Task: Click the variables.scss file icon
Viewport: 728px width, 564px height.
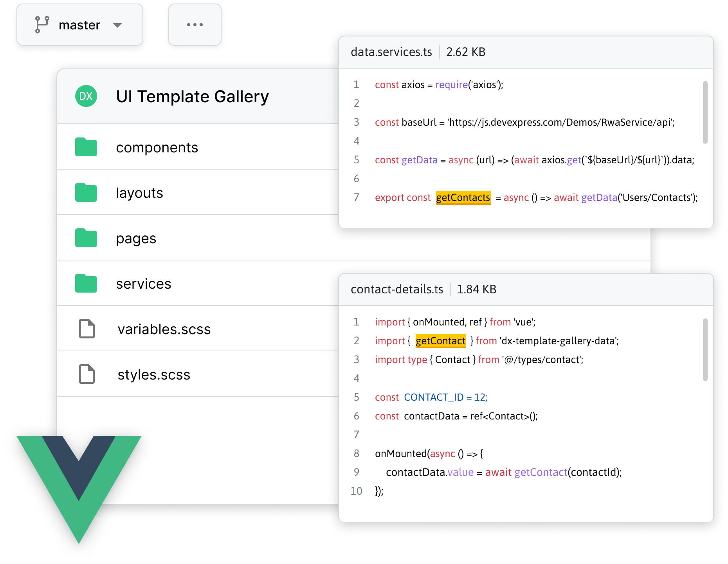Action: 87,329
